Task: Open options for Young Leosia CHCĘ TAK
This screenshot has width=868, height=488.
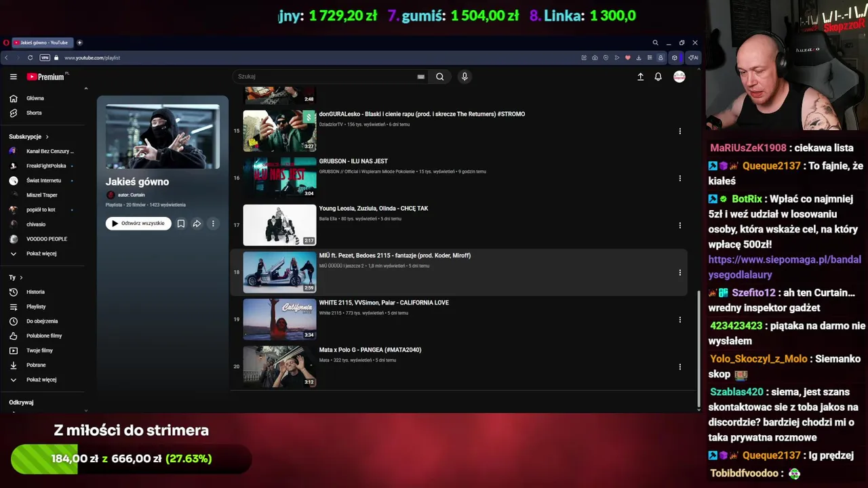Action: pos(679,225)
